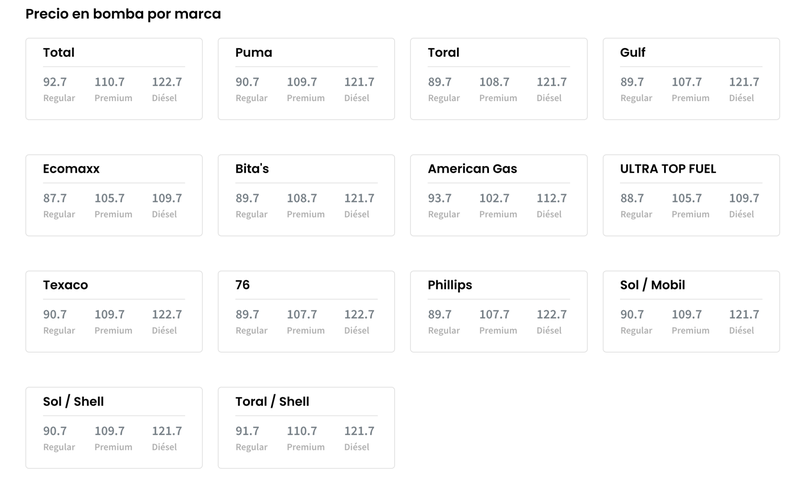Open the Sol / Mobil card
Image resolution: width=790 pixels, height=478 pixels.
pos(691,312)
